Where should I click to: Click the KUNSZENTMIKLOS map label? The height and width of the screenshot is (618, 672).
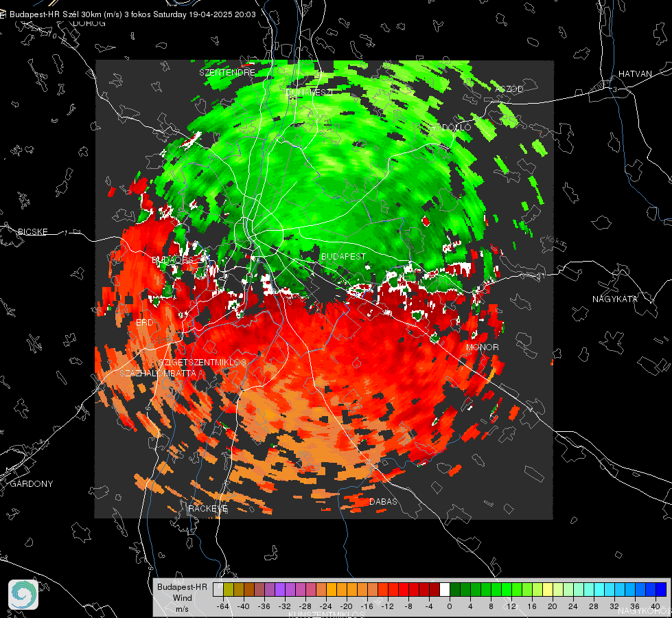click(326, 615)
